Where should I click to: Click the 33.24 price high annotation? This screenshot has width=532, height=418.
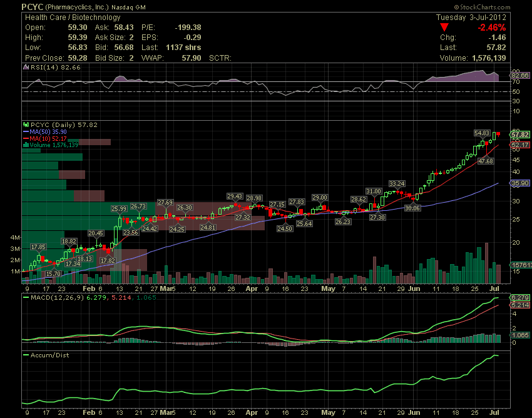point(397,183)
